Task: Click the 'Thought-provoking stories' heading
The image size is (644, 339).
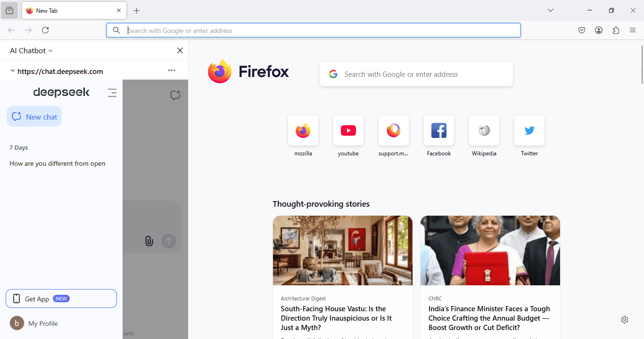Action: coord(321,204)
